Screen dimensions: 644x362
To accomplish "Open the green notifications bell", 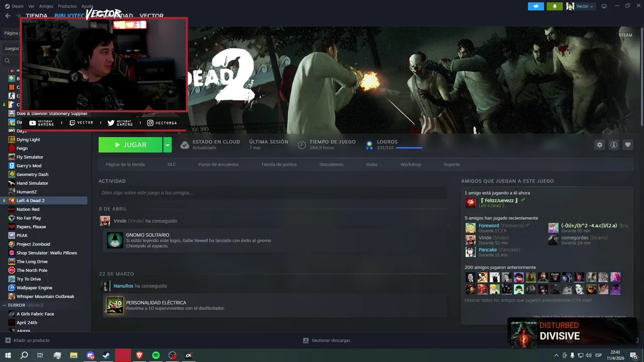I will click(554, 6).
